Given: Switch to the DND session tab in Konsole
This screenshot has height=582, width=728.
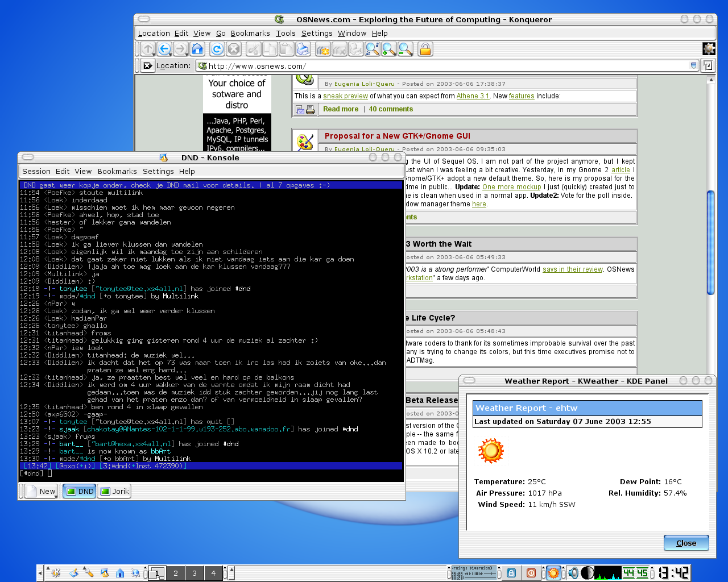Looking at the screenshot, I should point(80,491).
